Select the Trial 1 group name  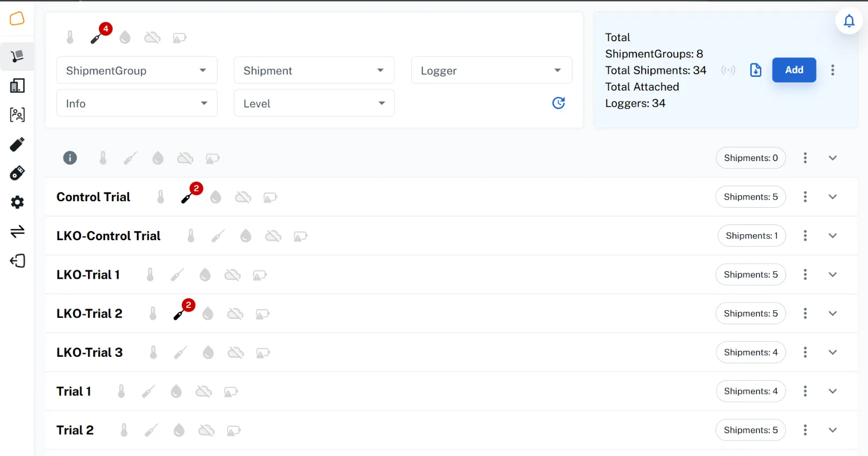pyautogui.click(x=74, y=391)
